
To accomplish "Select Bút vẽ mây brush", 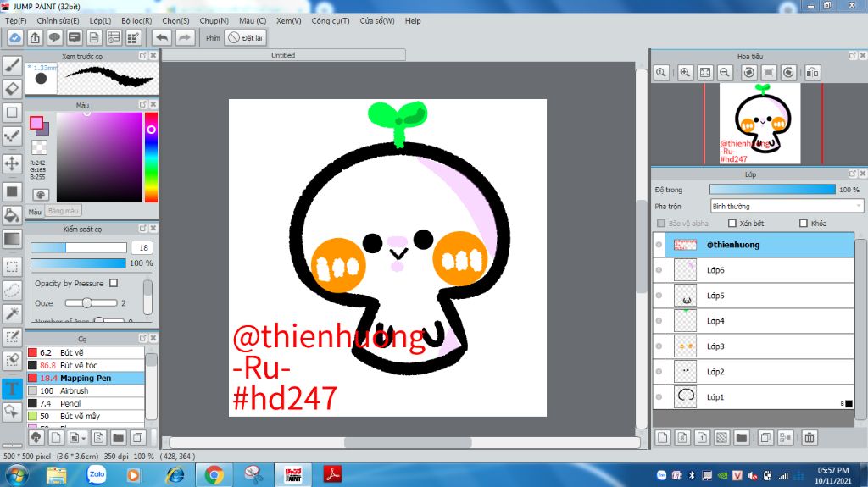I will click(x=86, y=416).
